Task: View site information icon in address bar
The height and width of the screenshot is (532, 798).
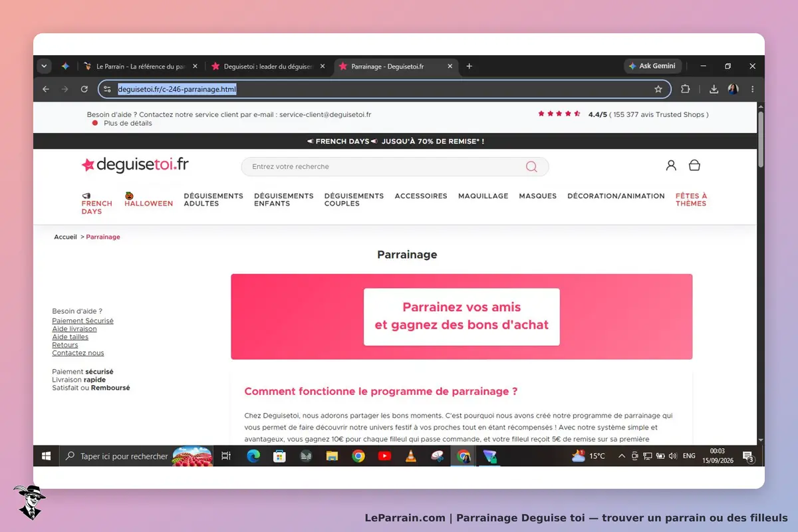Action: point(108,89)
